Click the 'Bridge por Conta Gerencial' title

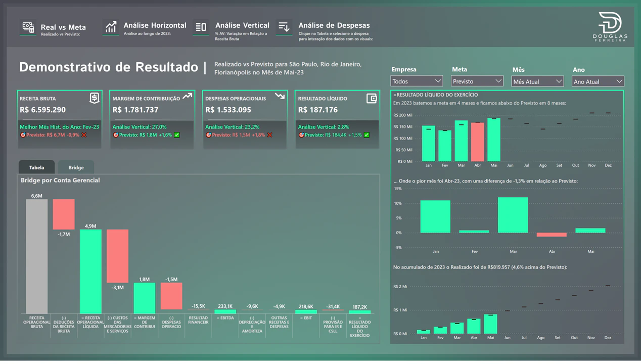click(x=60, y=180)
